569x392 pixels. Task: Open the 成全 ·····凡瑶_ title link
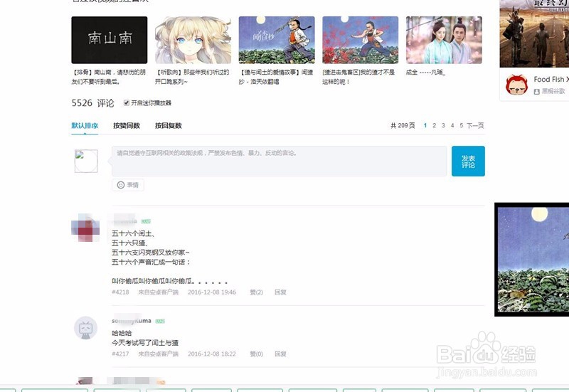click(x=425, y=73)
